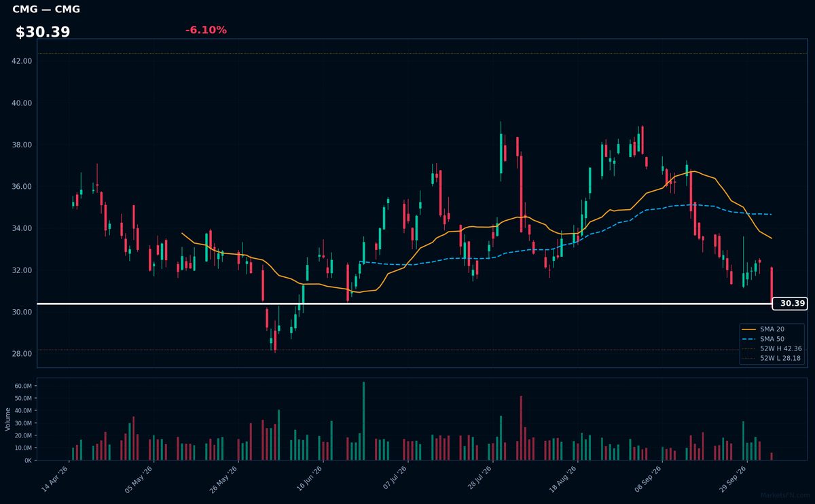Click the 38.00 price axis label
815x504 pixels.
pos(22,145)
